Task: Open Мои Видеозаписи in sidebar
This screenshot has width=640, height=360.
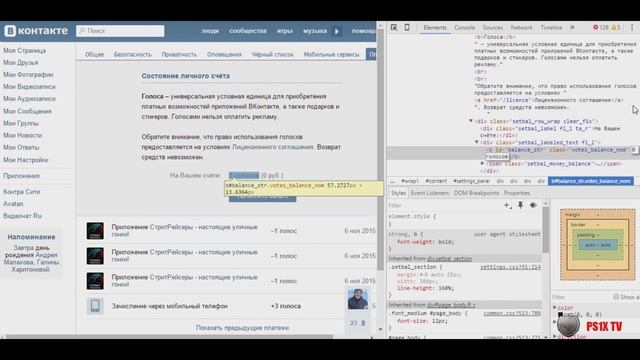Action: [x=29, y=87]
